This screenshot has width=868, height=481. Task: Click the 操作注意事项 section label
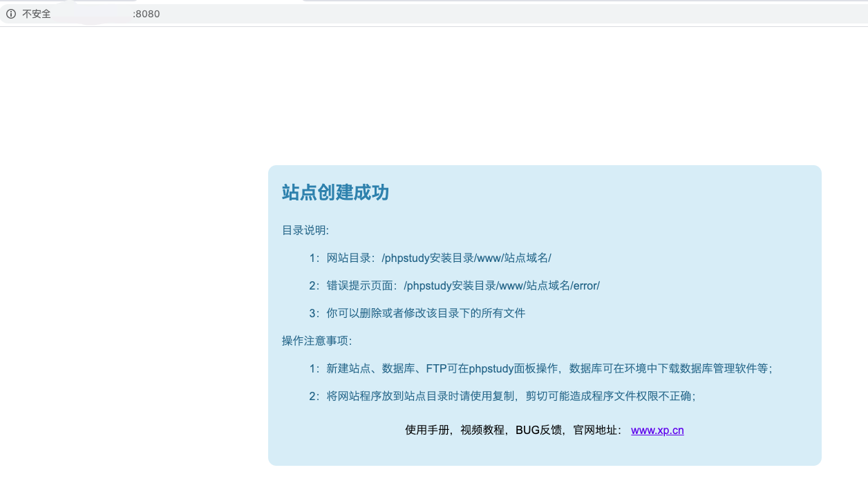tap(317, 341)
